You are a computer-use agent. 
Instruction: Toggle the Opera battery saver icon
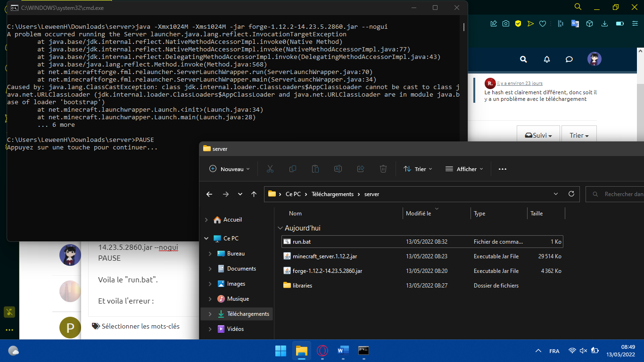pyautogui.click(x=620, y=24)
